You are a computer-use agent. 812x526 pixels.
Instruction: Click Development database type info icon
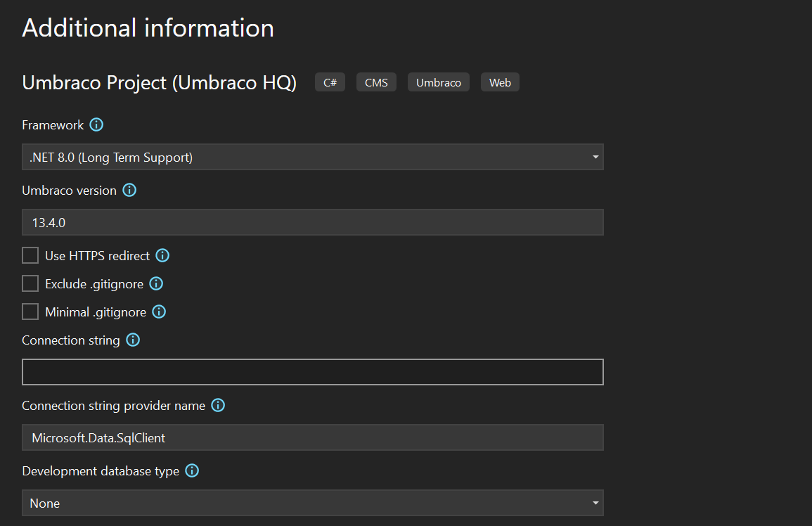[x=192, y=471]
